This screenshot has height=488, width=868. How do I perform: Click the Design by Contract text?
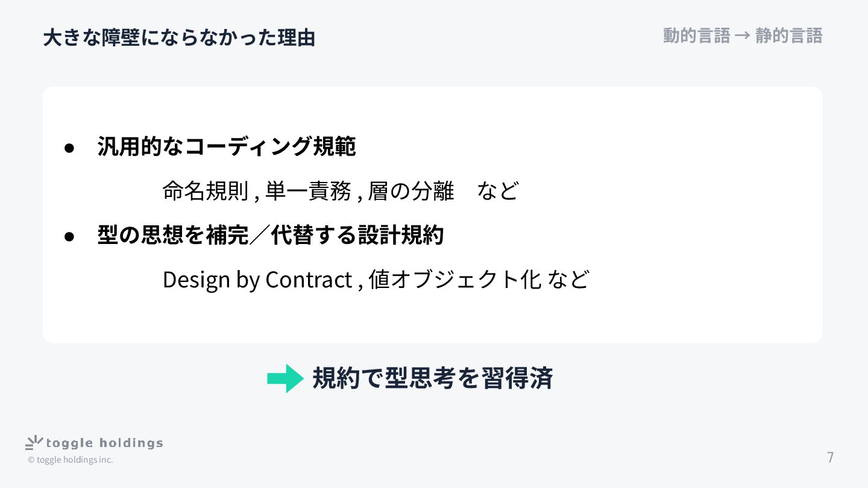coord(257,280)
